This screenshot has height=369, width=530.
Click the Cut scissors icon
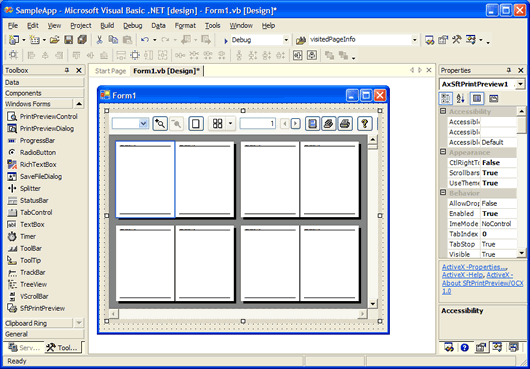[99, 40]
